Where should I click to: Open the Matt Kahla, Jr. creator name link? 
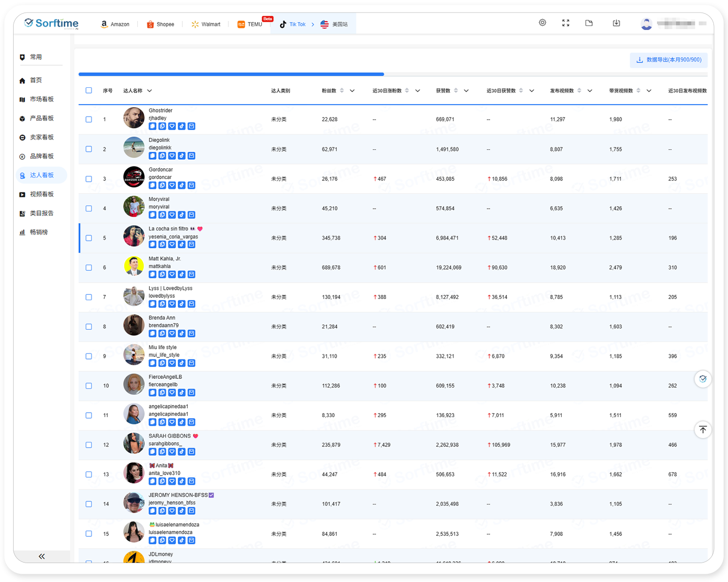coord(165,259)
